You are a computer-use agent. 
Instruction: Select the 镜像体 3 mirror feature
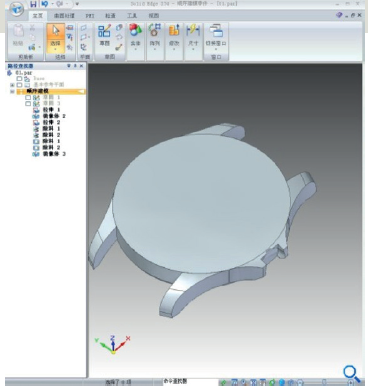click(x=54, y=154)
